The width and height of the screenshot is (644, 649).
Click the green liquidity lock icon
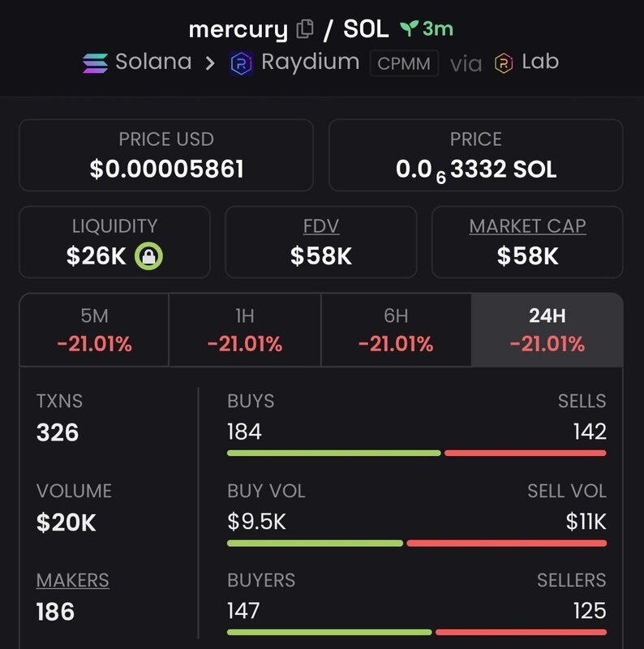[x=148, y=256]
